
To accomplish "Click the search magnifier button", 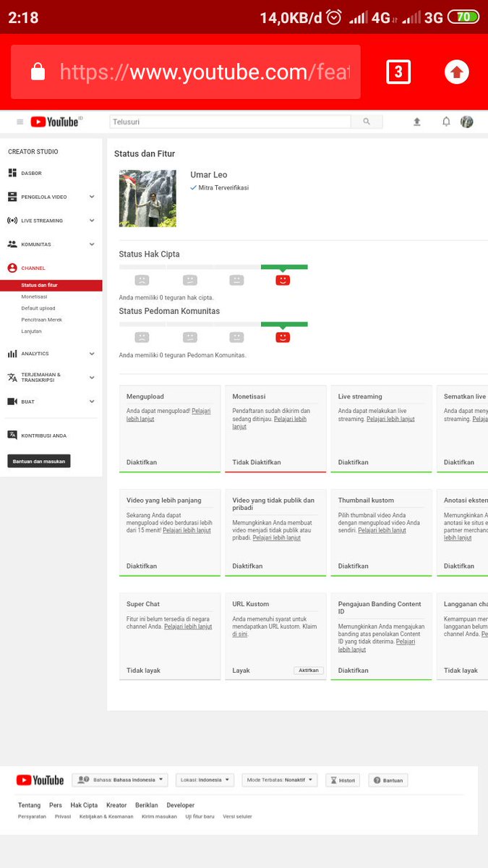I will pyautogui.click(x=367, y=122).
